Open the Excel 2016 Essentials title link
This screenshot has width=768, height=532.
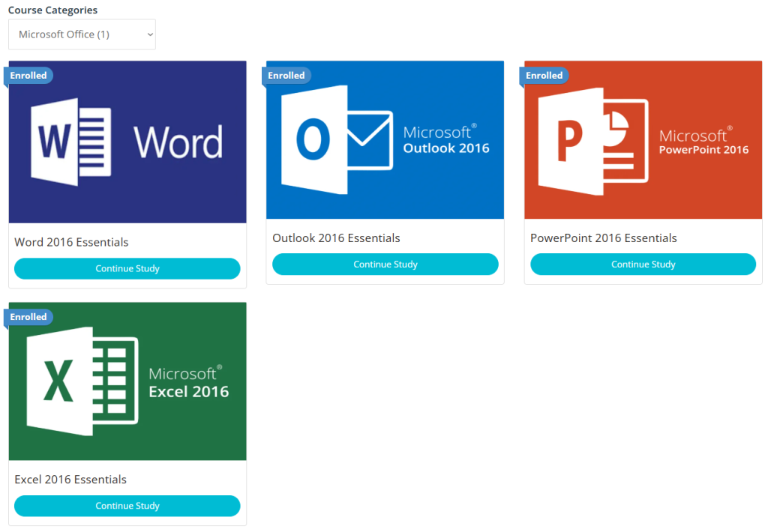(x=70, y=480)
